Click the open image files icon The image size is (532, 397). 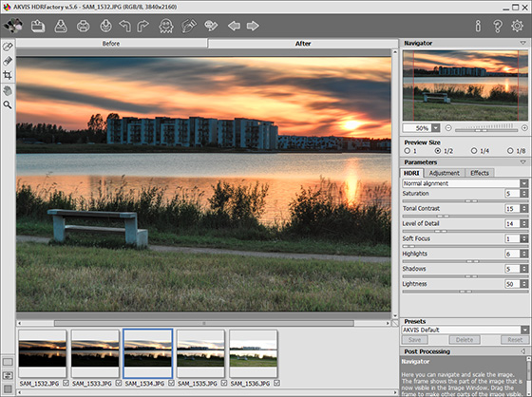[38, 26]
